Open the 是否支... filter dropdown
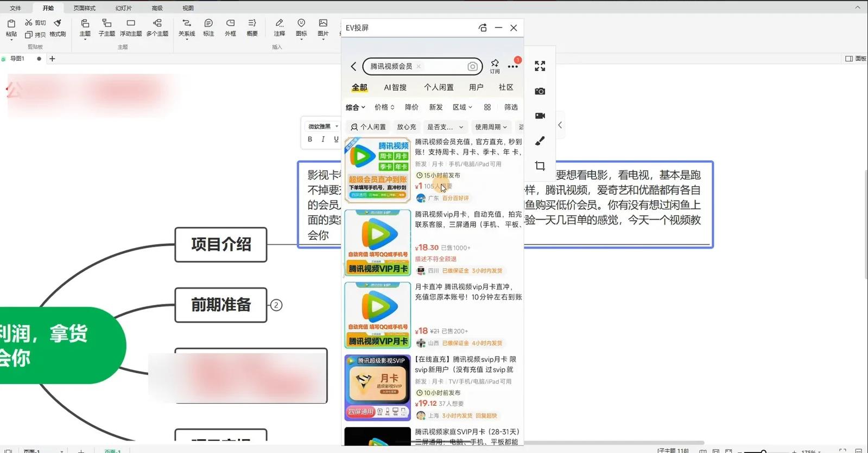The height and width of the screenshot is (453, 868). (x=445, y=127)
